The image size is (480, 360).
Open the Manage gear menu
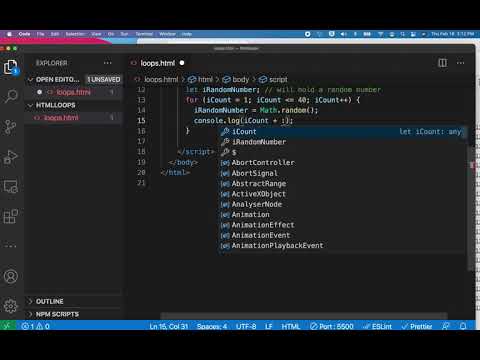pyautogui.click(x=11, y=306)
